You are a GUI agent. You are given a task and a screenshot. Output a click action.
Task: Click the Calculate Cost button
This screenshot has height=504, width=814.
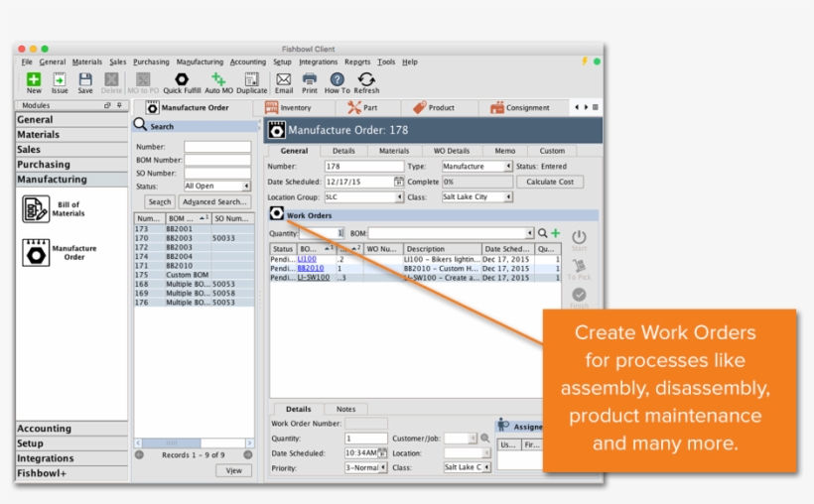pyautogui.click(x=550, y=182)
